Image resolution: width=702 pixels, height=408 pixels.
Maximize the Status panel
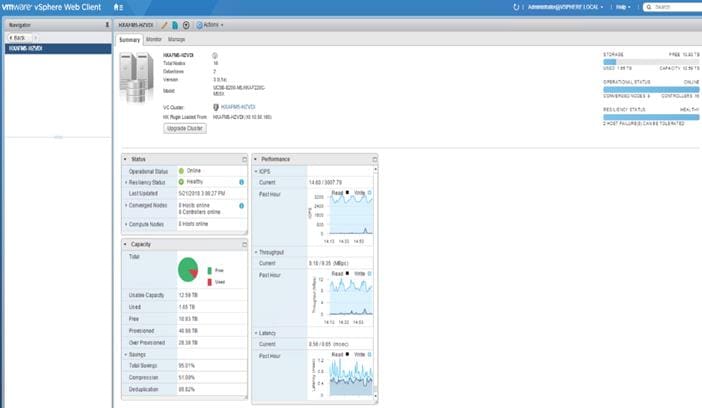tap(244, 159)
